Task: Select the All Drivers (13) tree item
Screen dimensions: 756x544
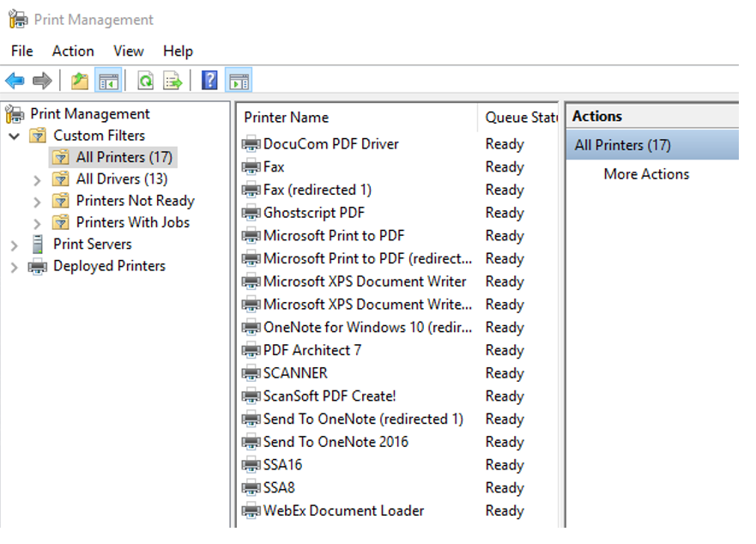Action: point(122,179)
